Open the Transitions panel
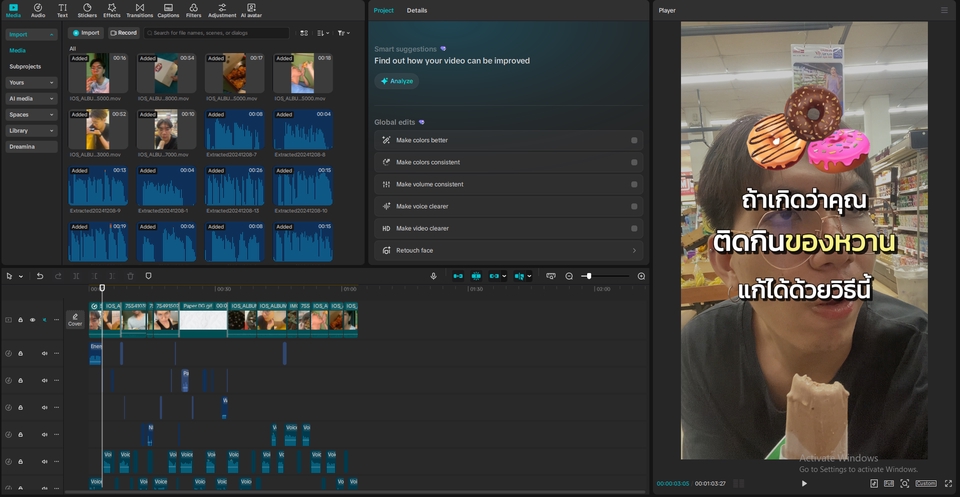960x497 pixels. point(140,10)
